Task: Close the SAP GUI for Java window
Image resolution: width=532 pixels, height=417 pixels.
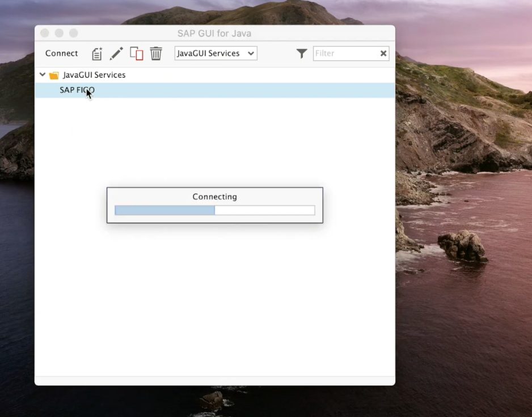Action: (44, 33)
